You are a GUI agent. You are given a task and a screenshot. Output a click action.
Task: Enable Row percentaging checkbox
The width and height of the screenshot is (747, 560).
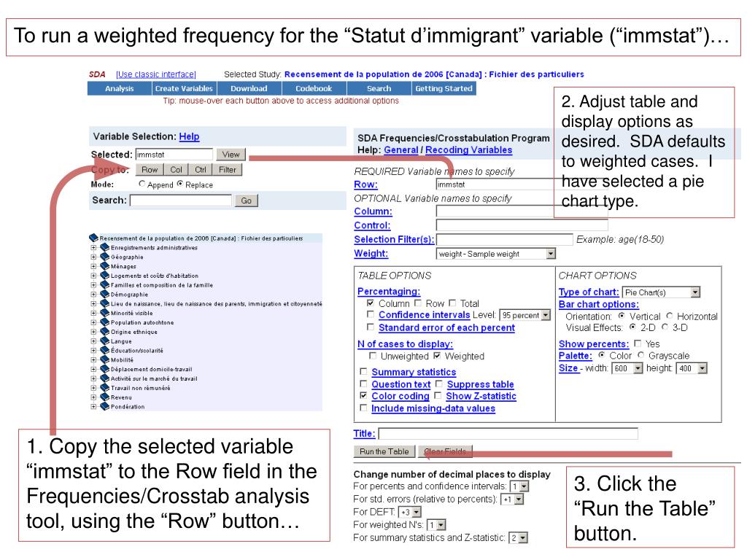418,303
